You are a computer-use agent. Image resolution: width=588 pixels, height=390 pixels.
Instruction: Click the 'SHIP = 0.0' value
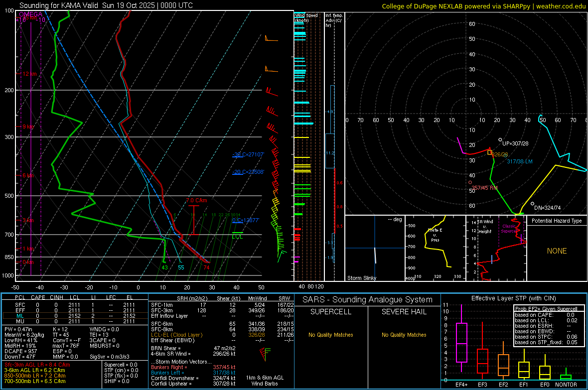pos(117,381)
